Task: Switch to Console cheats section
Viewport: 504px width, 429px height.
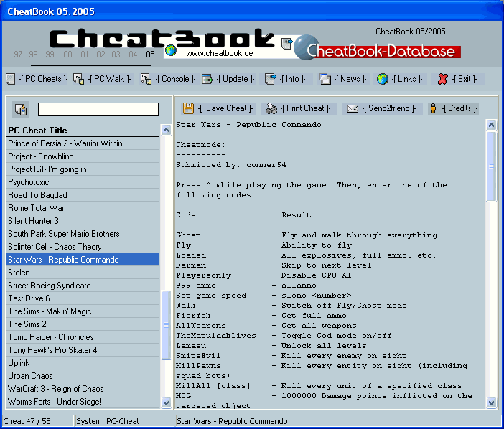Action: pos(167,79)
